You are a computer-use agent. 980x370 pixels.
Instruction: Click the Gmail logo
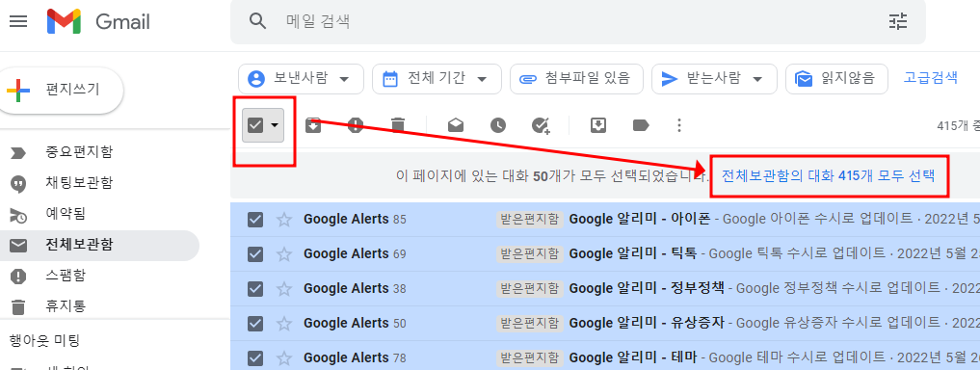tap(98, 22)
